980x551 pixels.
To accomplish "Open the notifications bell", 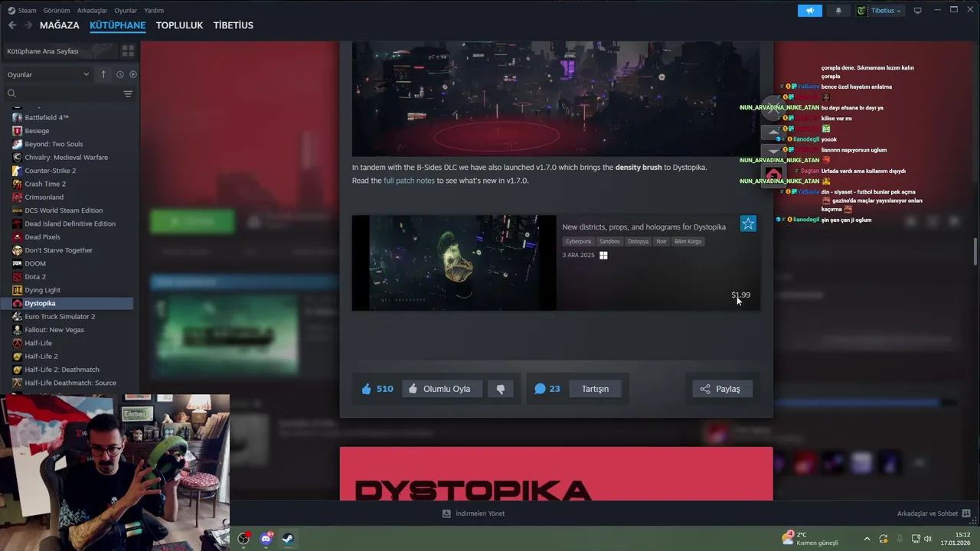I will [838, 11].
